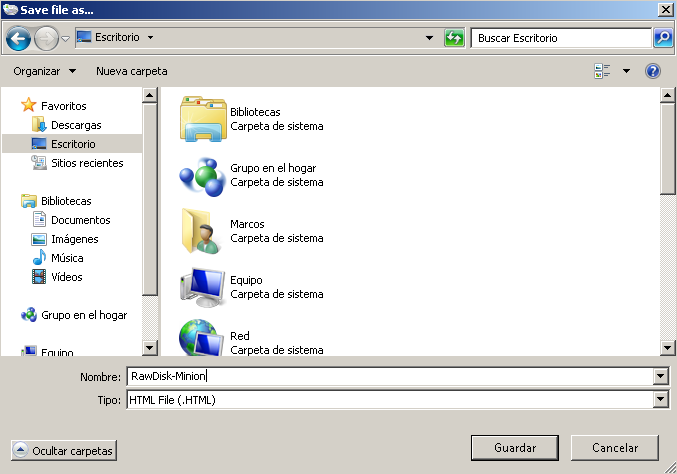Click the Cancelar button
Screen dimensions: 677x474
[615, 447]
